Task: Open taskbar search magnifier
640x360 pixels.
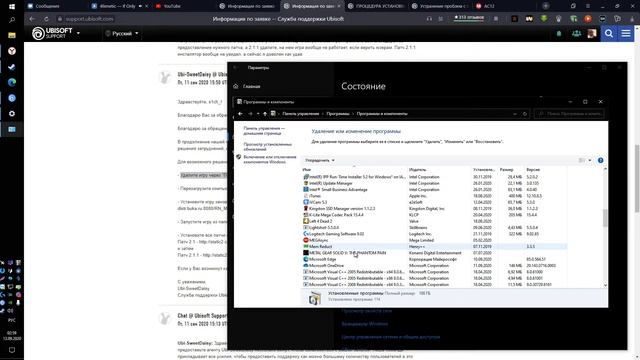Action: [x=12, y=20]
